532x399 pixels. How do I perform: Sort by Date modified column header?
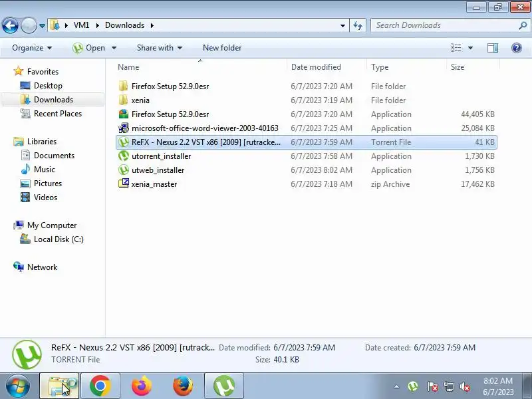pos(327,67)
